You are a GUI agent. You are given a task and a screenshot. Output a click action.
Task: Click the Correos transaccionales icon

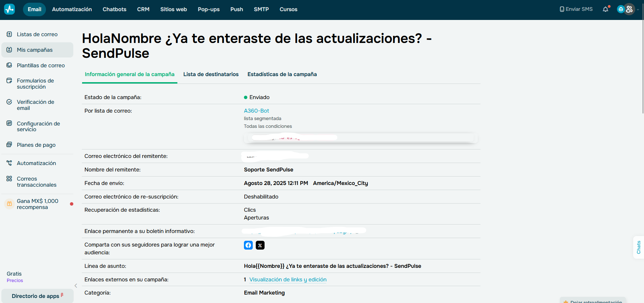(x=9, y=179)
